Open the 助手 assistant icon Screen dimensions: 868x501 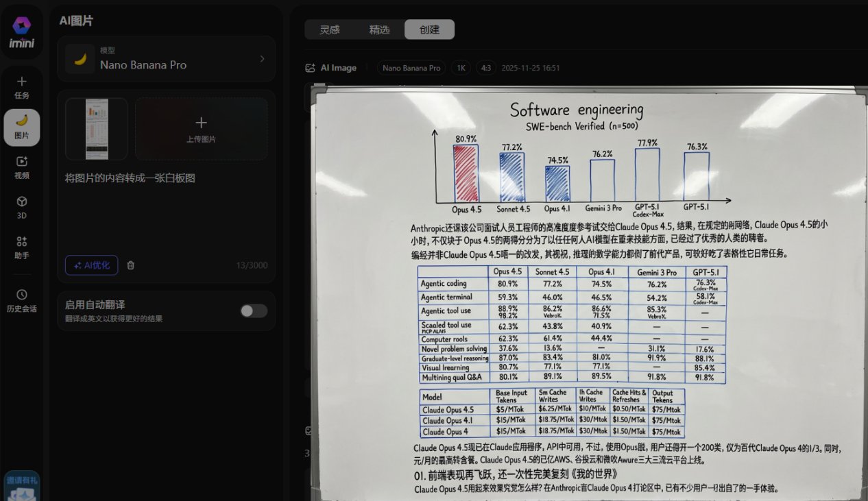[21, 247]
